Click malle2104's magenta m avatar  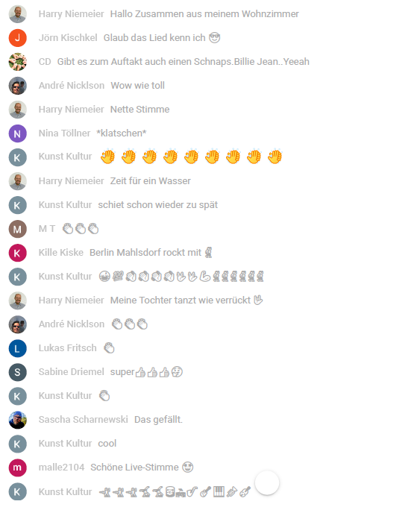pyautogui.click(x=17, y=468)
